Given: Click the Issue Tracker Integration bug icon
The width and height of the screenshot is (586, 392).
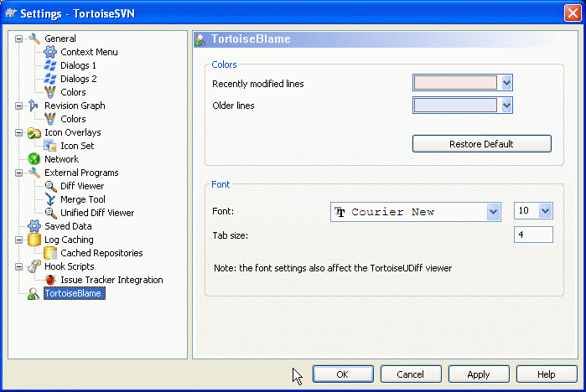Looking at the screenshot, I should [50, 280].
